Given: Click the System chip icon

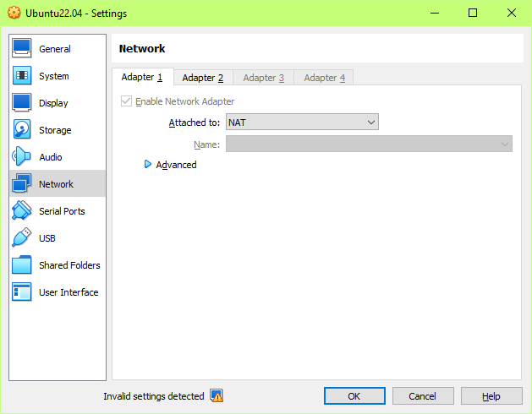Looking at the screenshot, I should click(22, 75).
